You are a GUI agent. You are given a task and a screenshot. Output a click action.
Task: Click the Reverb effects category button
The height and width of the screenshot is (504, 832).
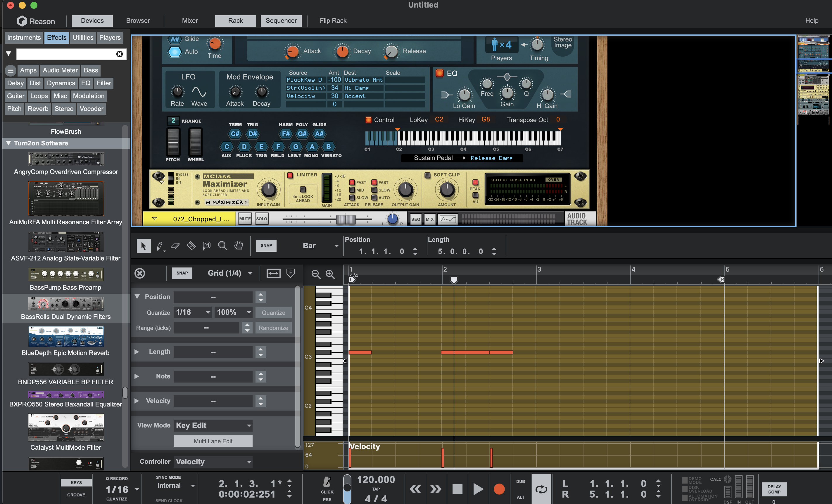tap(38, 109)
